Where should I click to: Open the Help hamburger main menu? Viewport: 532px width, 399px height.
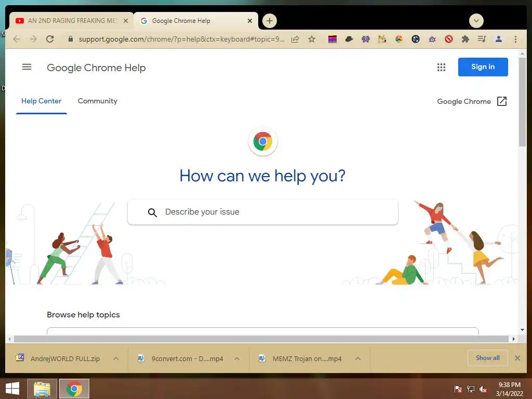pyautogui.click(x=27, y=67)
